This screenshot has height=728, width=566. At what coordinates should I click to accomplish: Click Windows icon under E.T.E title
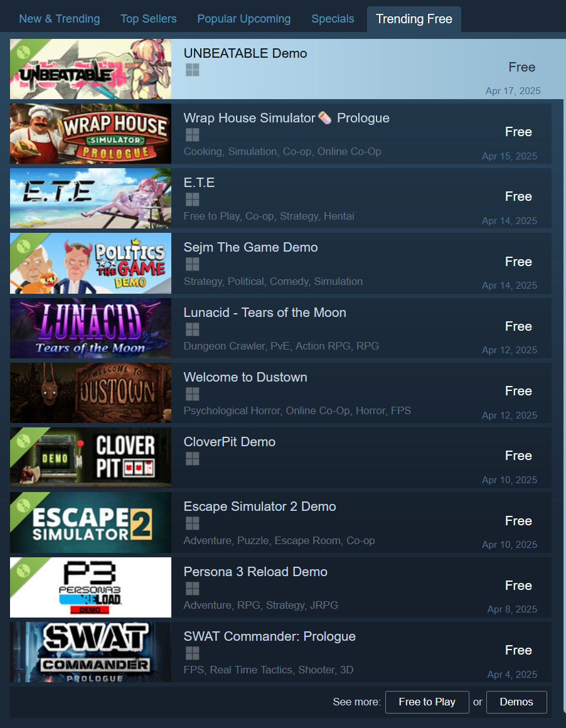(192, 199)
